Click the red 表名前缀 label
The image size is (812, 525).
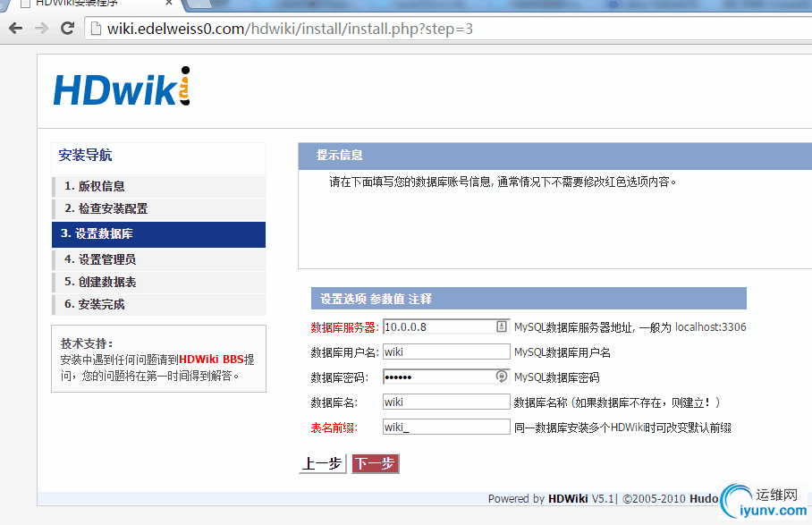[334, 428]
